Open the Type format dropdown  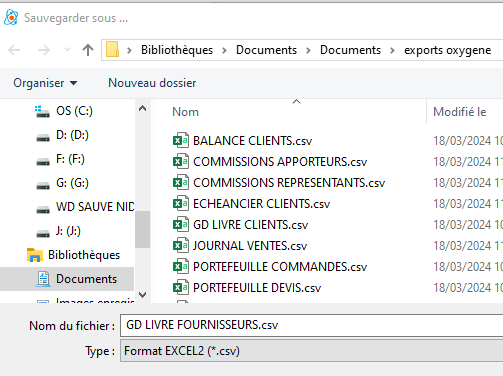(x=311, y=351)
